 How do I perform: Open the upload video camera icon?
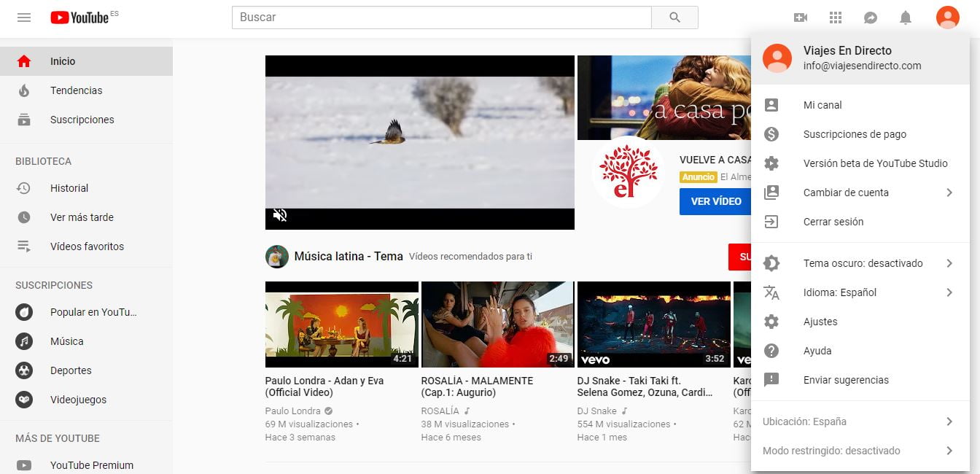click(801, 18)
